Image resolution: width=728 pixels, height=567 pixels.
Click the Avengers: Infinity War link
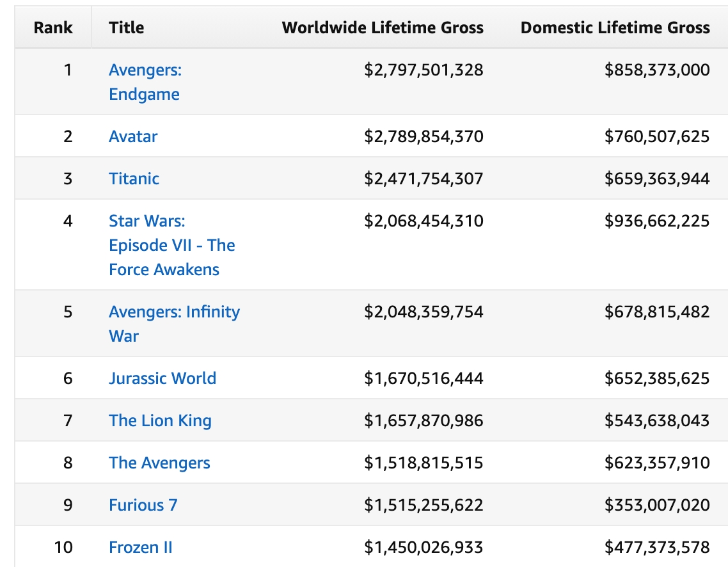coord(174,324)
